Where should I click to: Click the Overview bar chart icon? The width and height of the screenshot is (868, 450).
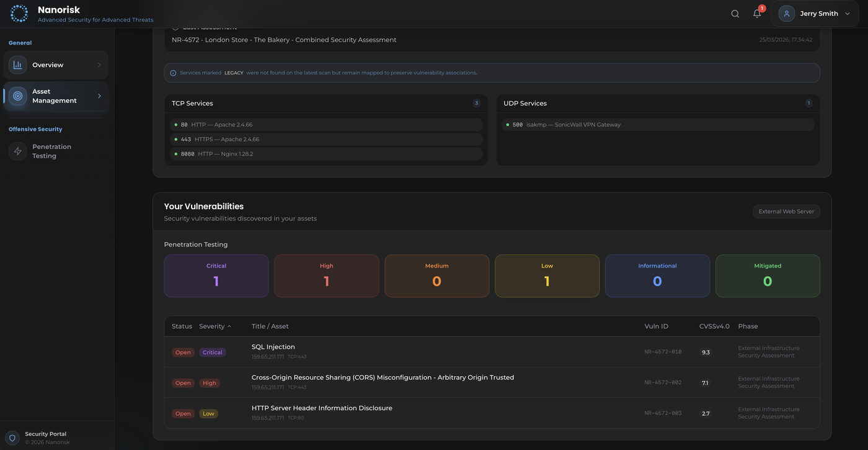pyautogui.click(x=17, y=65)
